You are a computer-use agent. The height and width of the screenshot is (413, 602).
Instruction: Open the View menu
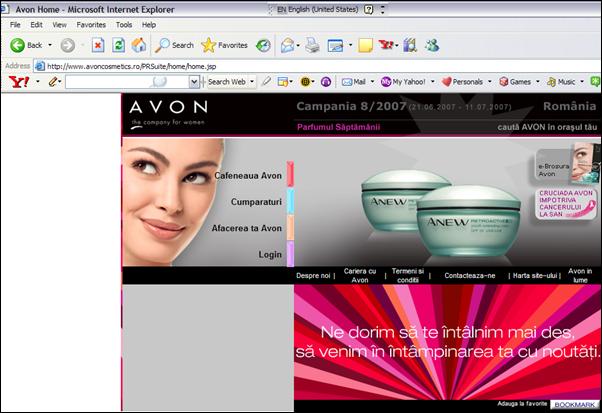click(60, 25)
